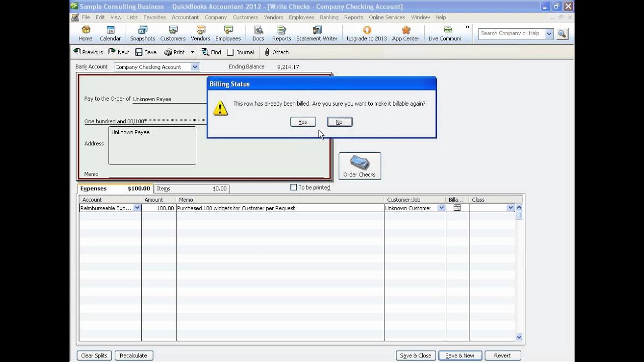The image size is (644, 362).
Task: Click the Save & Close button
Action: point(416,355)
